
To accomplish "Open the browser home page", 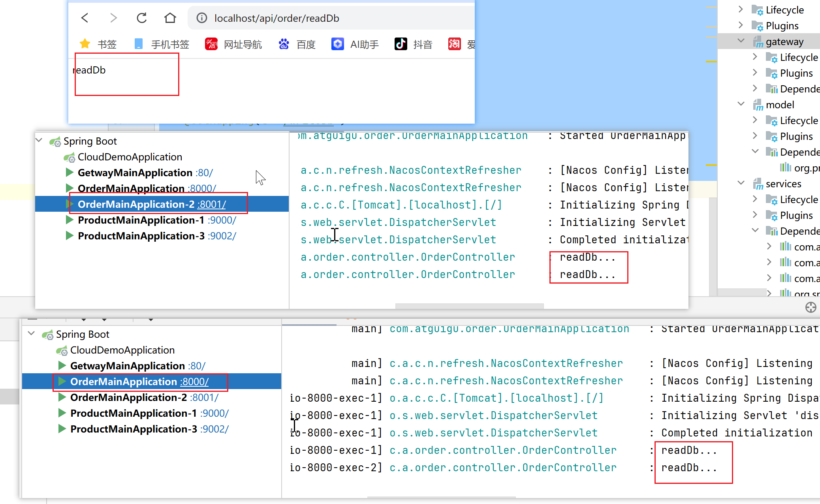I will point(170,18).
